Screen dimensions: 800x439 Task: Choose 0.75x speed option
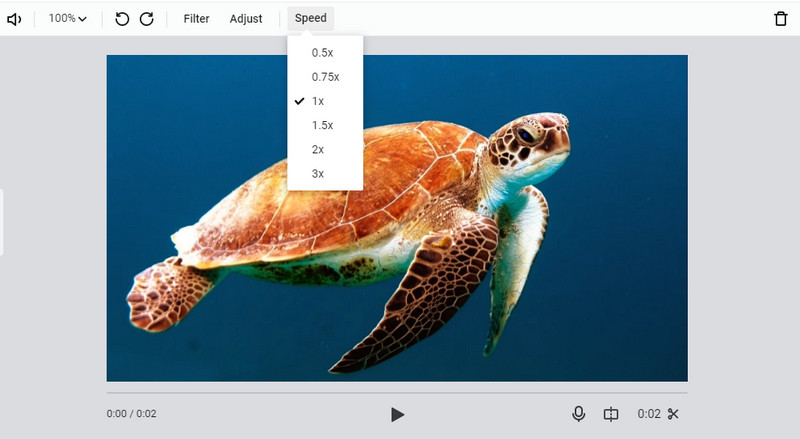click(325, 77)
